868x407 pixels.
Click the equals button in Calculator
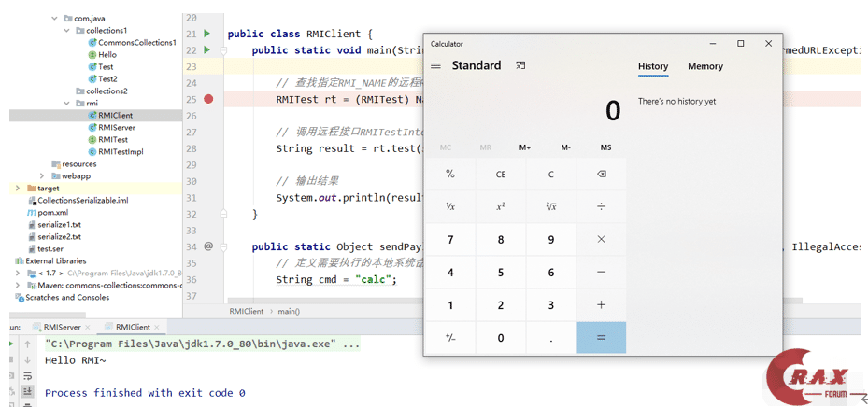click(x=602, y=337)
